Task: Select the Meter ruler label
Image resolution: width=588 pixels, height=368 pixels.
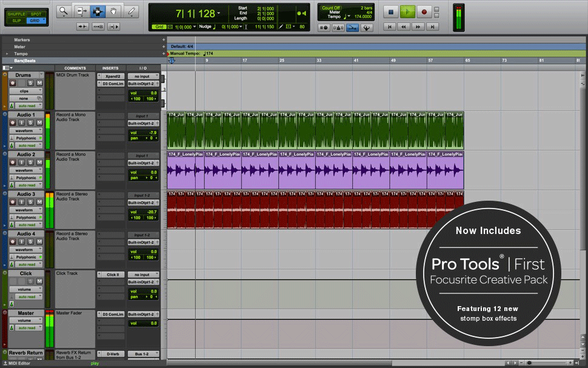Action: pyautogui.click(x=19, y=47)
